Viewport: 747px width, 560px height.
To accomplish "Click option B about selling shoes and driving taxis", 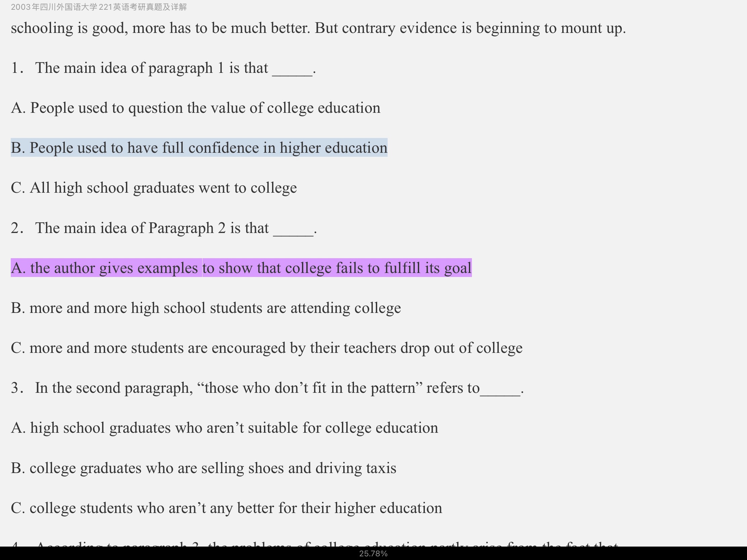I will (203, 468).
